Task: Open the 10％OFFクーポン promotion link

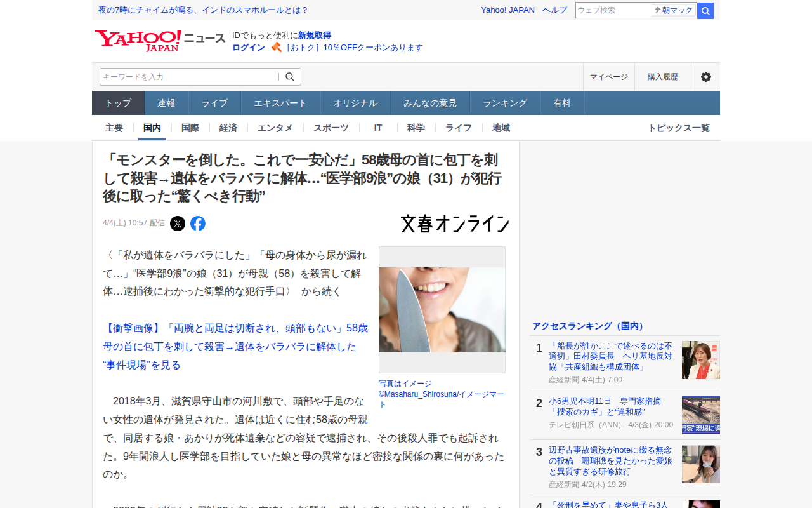Action: pos(354,48)
